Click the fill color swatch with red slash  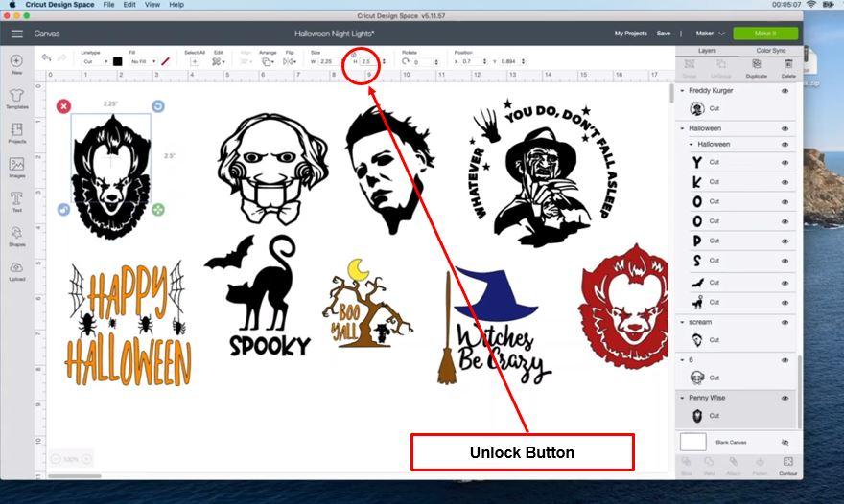point(165,61)
